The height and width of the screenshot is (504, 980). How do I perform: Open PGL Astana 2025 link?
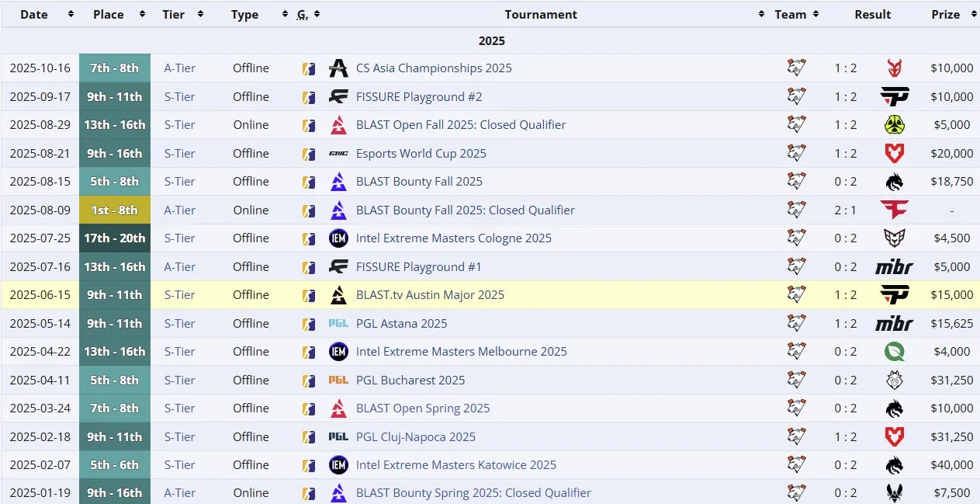tap(402, 323)
